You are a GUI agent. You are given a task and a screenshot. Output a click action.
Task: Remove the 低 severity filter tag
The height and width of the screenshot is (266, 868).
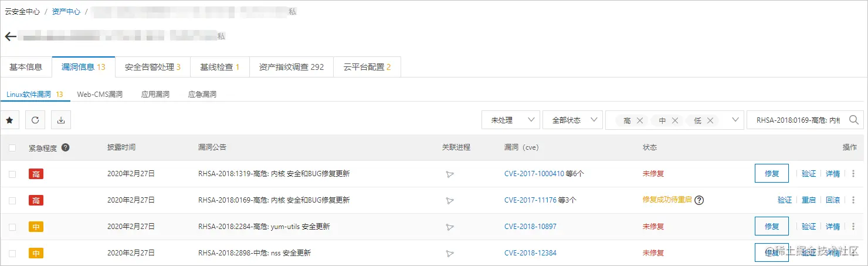(710, 120)
